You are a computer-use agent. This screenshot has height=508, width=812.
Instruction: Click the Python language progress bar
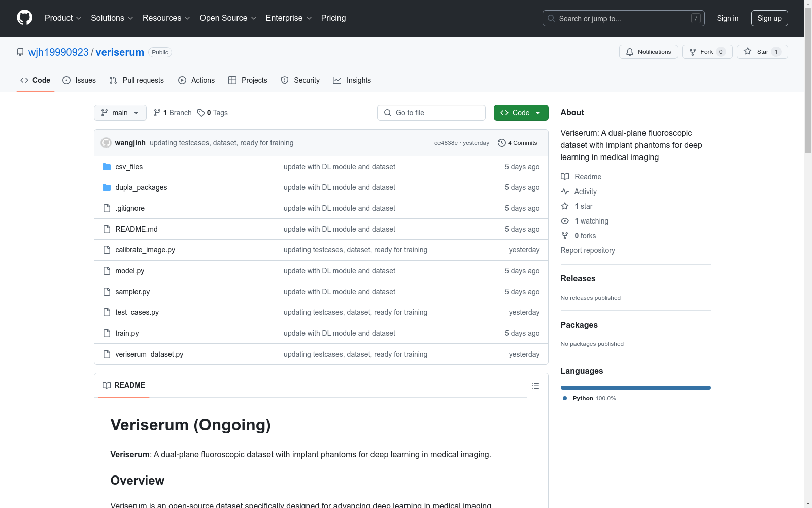click(x=636, y=388)
